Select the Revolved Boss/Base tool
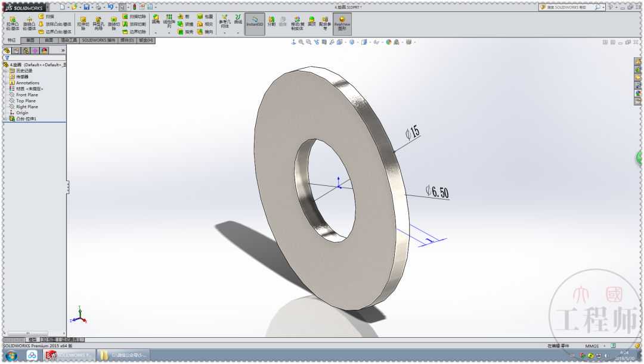Viewport: 644px width, 364px height. click(29, 23)
